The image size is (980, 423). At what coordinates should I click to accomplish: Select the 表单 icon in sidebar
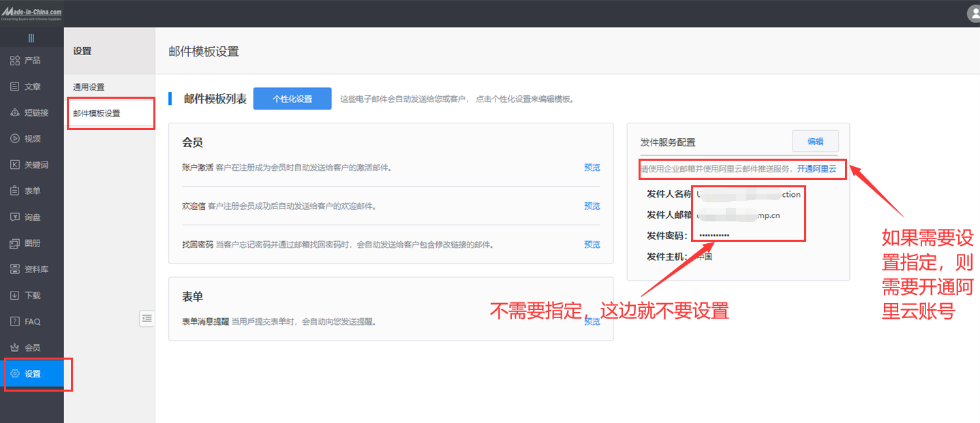coord(27,190)
